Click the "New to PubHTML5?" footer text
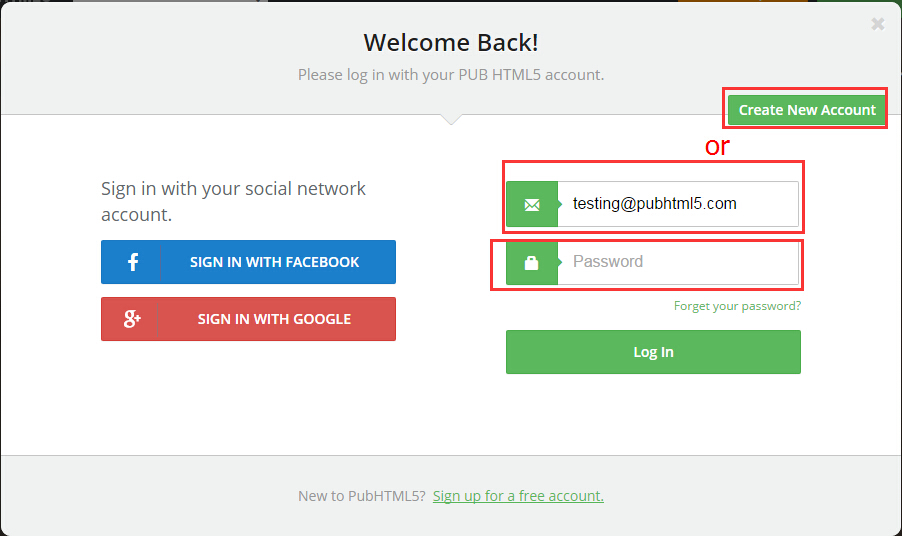The image size is (902, 536). 362,496
